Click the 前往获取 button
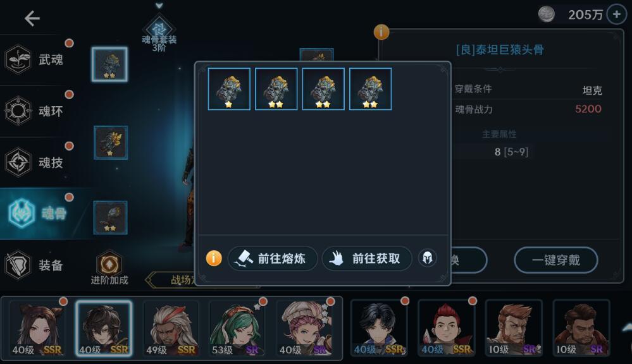 tap(367, 258)
